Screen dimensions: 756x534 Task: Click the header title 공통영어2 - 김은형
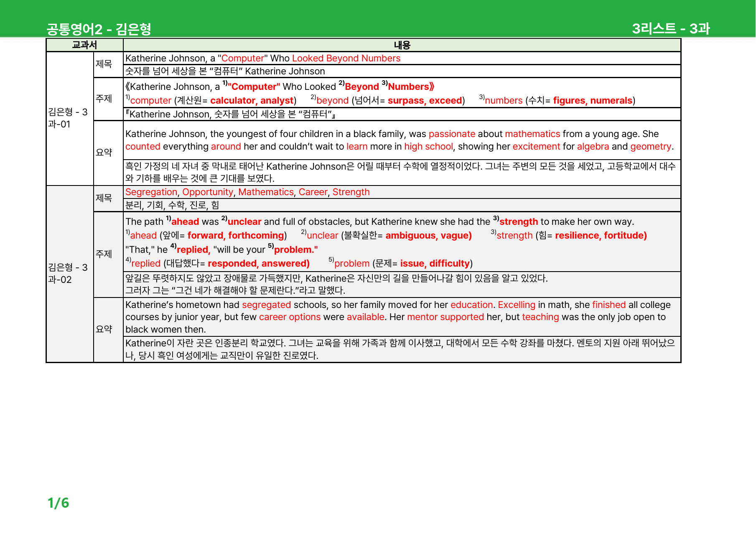[99, 29]
